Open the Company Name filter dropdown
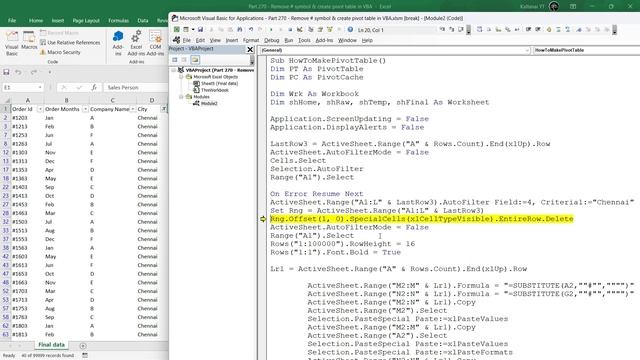 coord(133,109)
